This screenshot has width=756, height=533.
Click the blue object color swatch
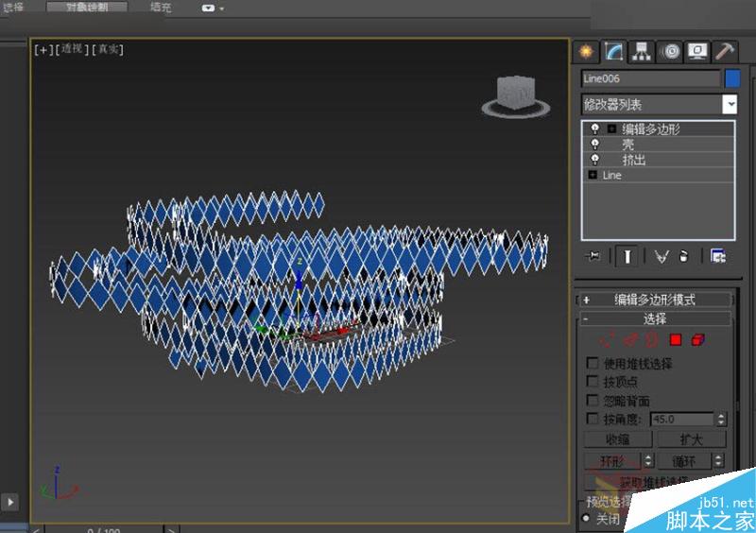[733, 79]
